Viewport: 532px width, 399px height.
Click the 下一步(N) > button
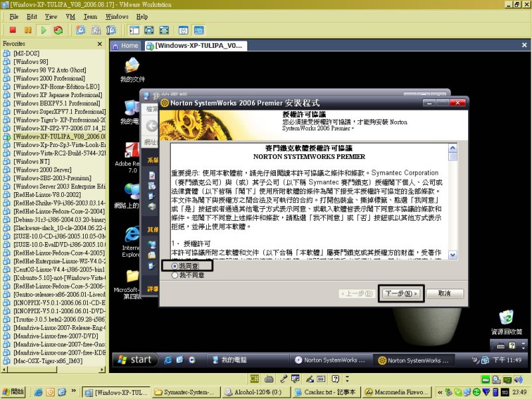[x=401, y=293]
